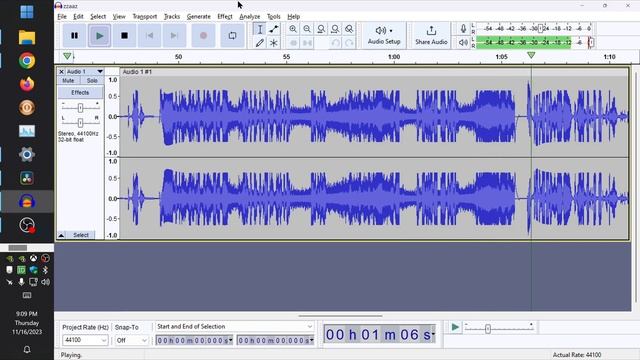Toggle the Loop button
The image size is (640, 360).
232,36
